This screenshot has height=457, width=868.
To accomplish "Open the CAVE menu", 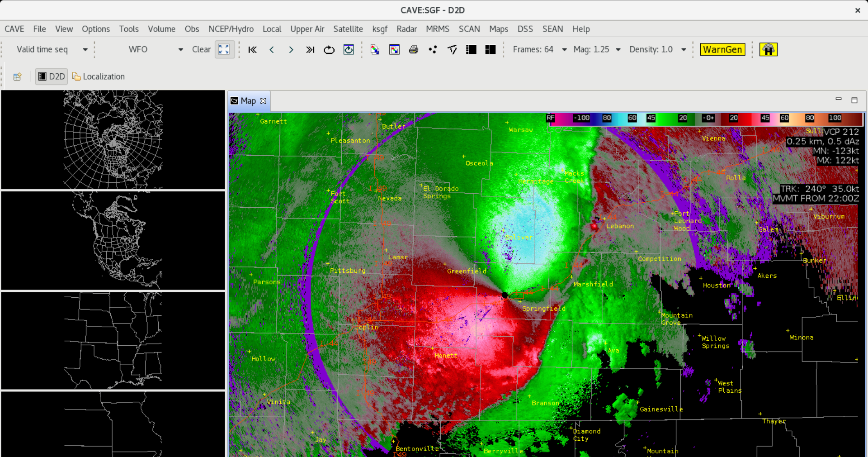I will (x=14, y=29).
